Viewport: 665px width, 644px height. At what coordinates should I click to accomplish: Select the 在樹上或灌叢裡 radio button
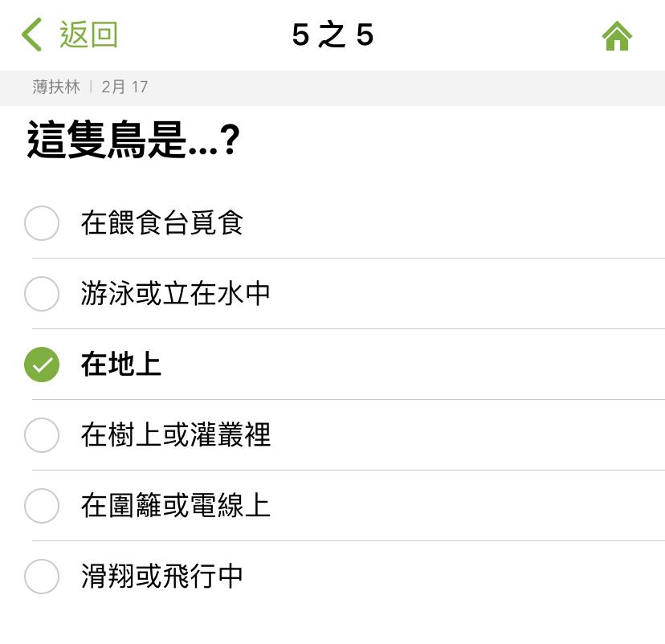(42, 435)
